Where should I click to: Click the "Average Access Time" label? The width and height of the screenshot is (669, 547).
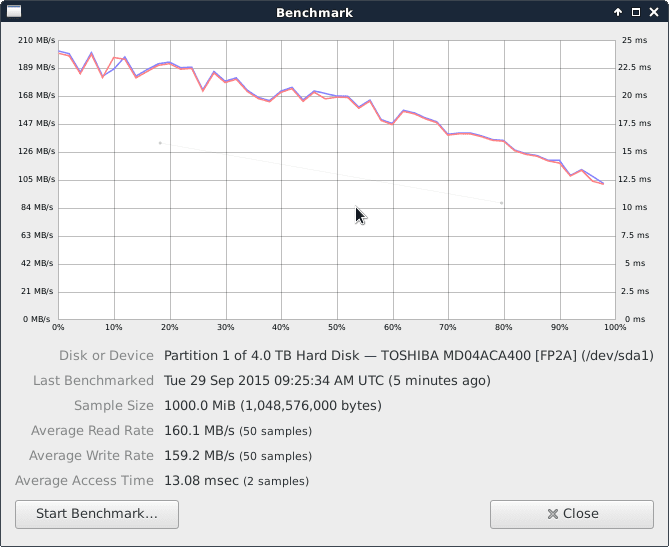[84, 481]
